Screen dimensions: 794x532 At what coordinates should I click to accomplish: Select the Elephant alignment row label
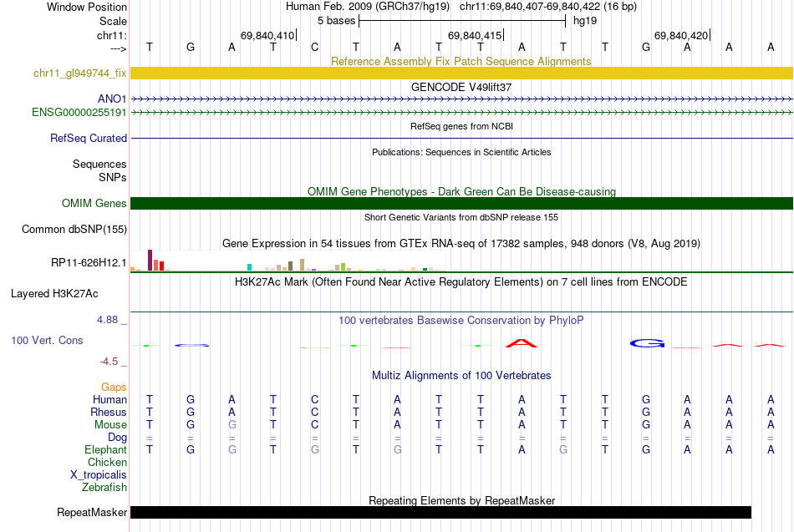click(x=105, y=449)
